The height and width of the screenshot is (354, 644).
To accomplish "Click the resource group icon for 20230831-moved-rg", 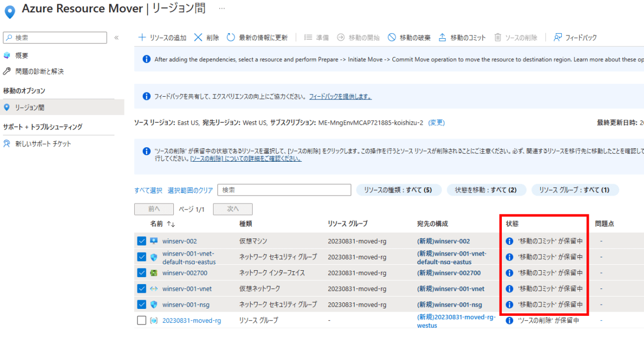I will click(x=153, y=321).
